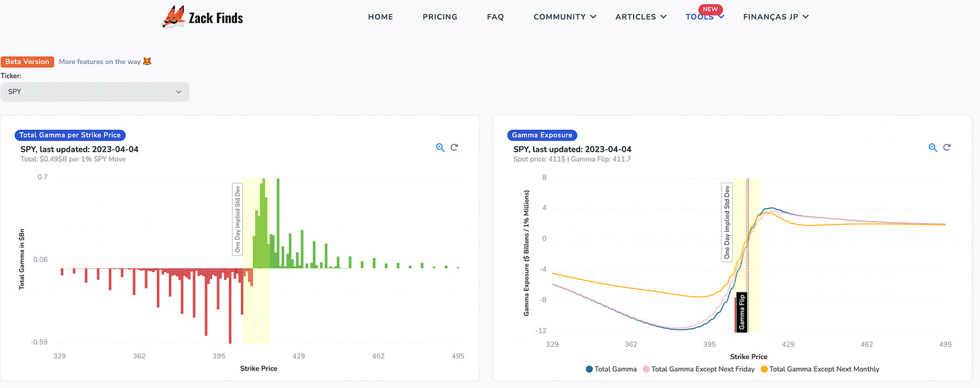Open the Tools menu

tap(705, 17)
